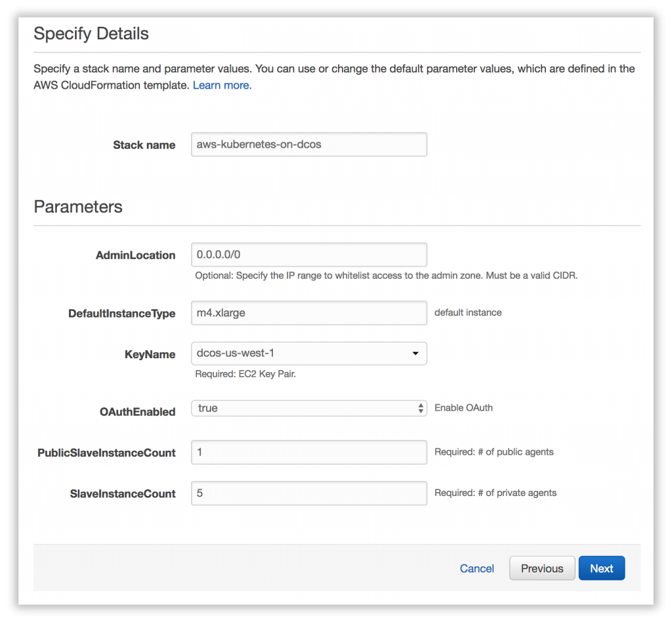The height and width of the screenshot is (622, 672).
Task: Expand the OAuthEnabled true/false selector
Action: tap(308, 408)
